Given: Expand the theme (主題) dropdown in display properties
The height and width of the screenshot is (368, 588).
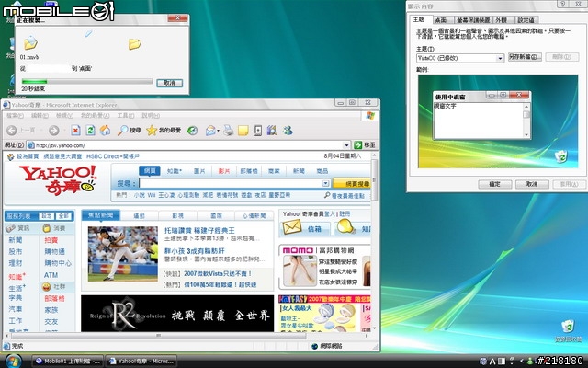Looking at the screenshot, I should pos(500,58).
